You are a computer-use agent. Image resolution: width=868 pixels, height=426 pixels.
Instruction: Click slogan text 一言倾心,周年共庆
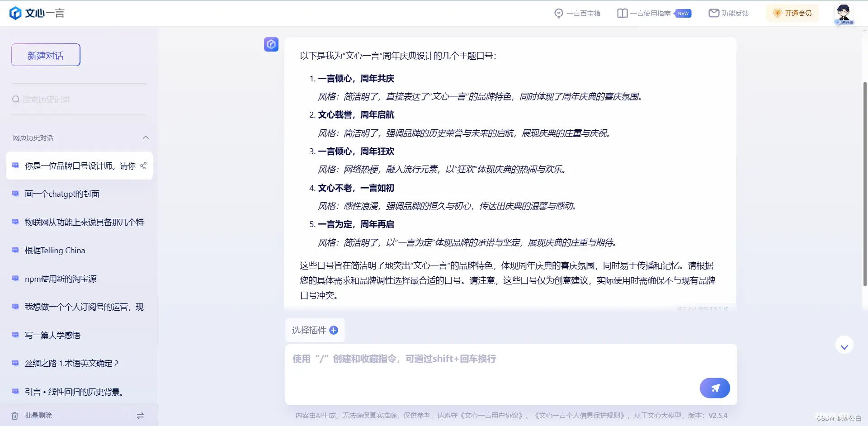pos(356,79)
